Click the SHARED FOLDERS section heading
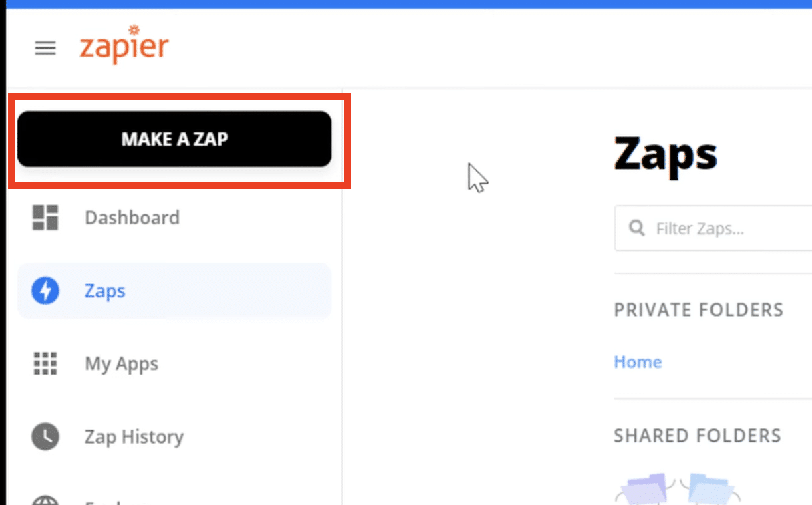This screenshot has height=505, width=812. point(697,436)
